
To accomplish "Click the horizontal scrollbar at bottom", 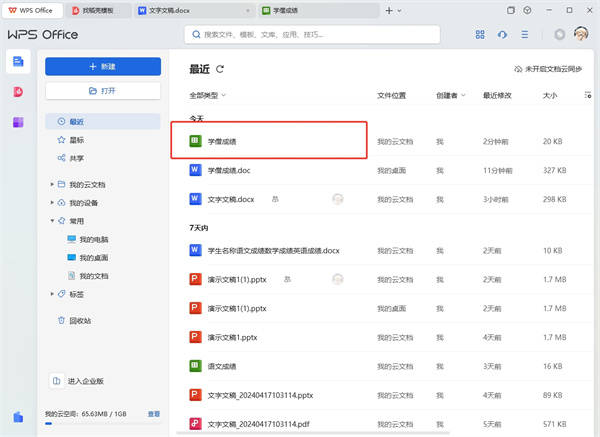I will coord(313,434).
